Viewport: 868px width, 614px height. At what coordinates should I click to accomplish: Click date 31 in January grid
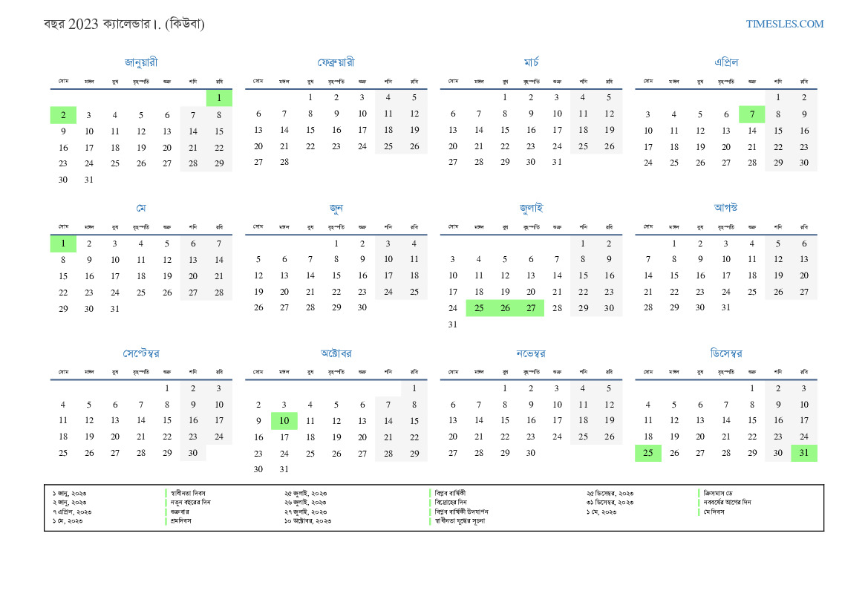tap(89, 180)
